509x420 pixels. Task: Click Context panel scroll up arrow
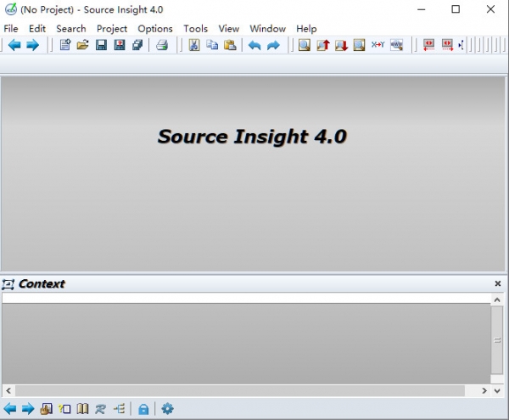coord(497,300)
